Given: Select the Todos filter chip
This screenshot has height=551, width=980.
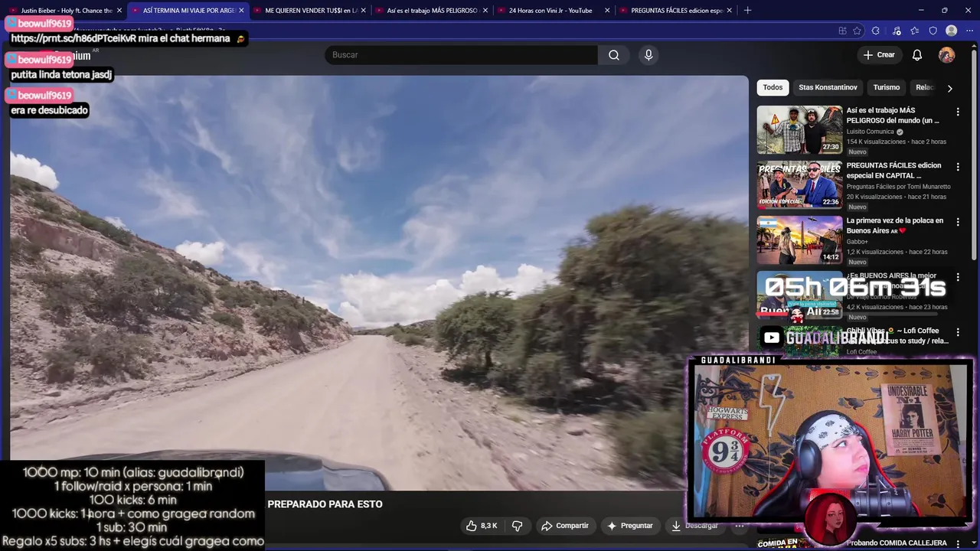Looking at the screenshot, I should (x=773, y=87).
